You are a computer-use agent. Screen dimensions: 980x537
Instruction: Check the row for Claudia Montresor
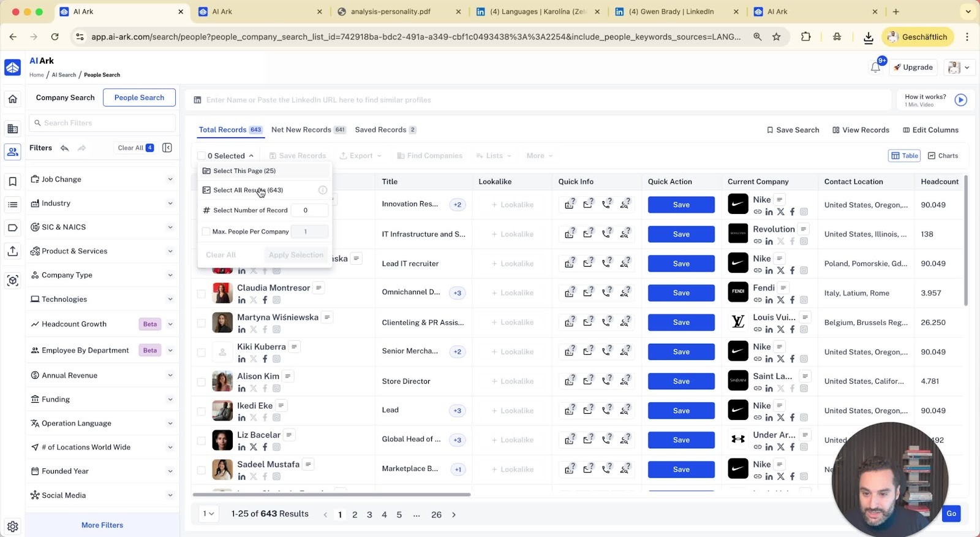point(201,294)
